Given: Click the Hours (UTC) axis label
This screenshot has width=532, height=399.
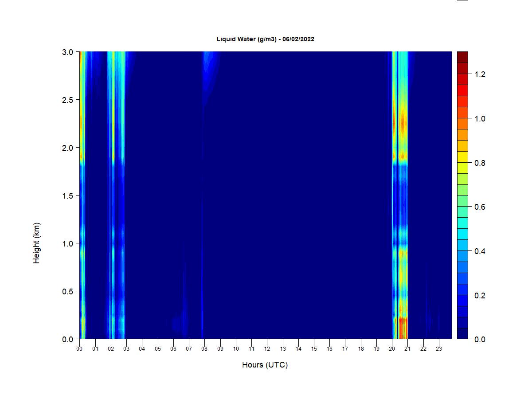Looking at the screenshot, I should coord(265,365).
